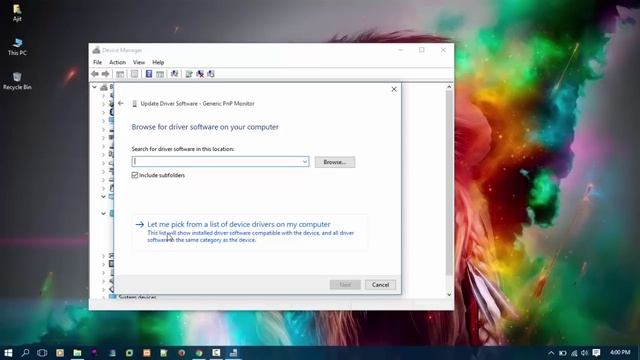Go back using the wizard's left arrow
Image resolution: width=640 pixels, height=360 pixels.
(x=120, y=103)
